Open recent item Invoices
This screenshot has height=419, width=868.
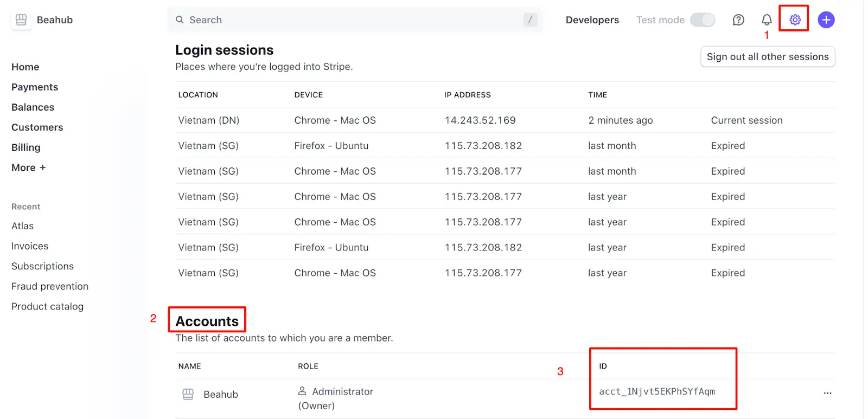(30, 246)
